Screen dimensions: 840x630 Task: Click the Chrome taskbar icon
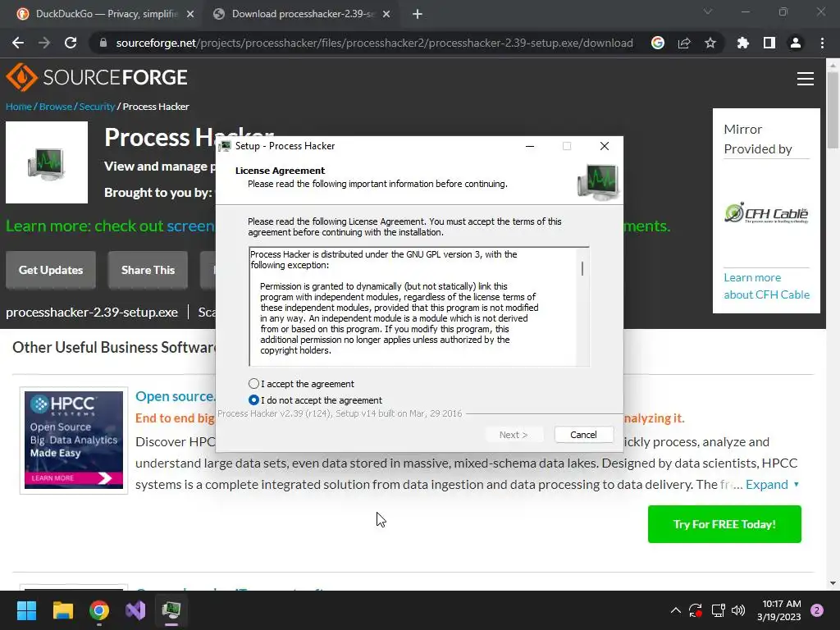(x=99, y=610)
